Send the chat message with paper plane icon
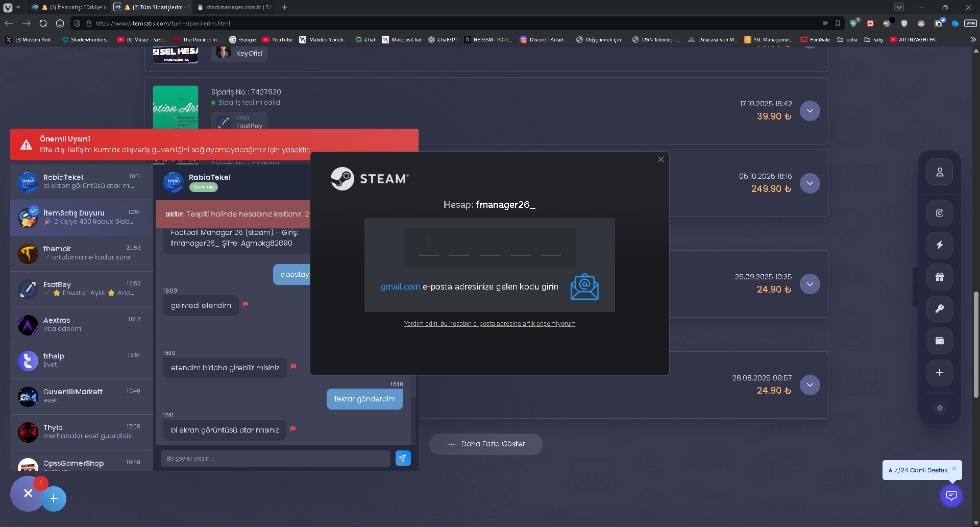The image size is (980, 527). (x=403, y=458)
